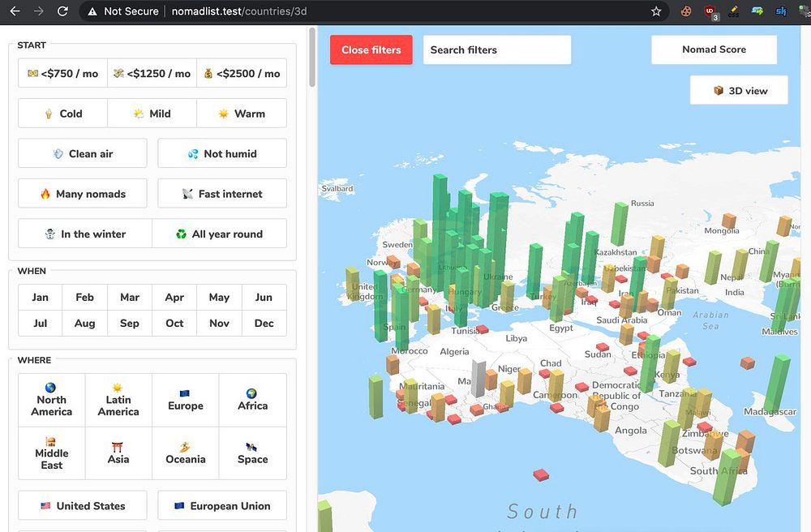Click the CSS pencil extension icon
Viewport: 811px width, 532px height.
[733, 11]
